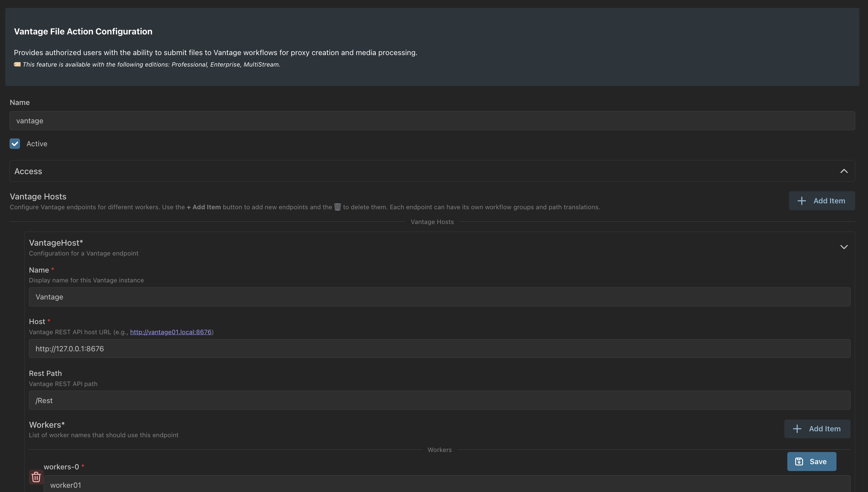
Task: Select 'Configuration for a Vantage endpoint' text
Action: (83, 254)
